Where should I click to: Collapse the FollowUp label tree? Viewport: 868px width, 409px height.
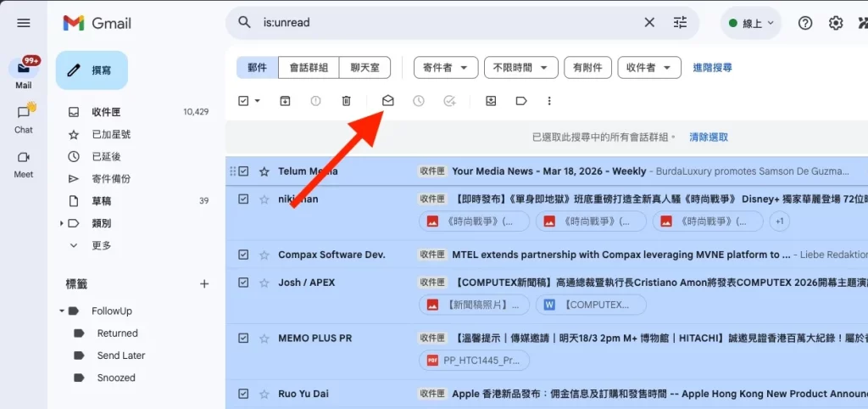(x=63, y=311)
